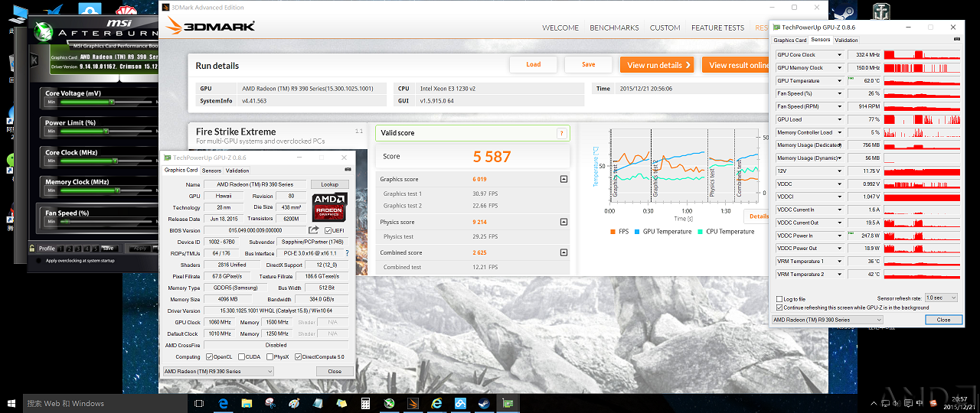Switch to Sensors tab in Graphics Card window
Screen dimensions: 980x413
[x=211, y=171]
